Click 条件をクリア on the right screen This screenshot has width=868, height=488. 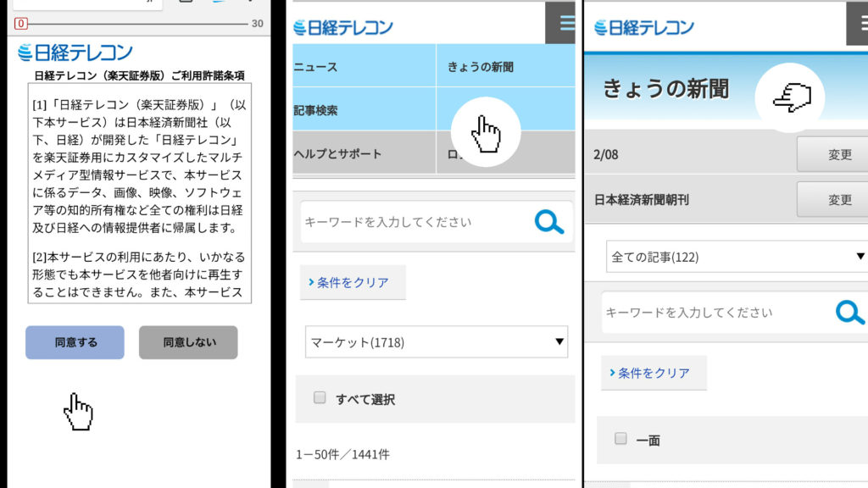pyautogui.click(x=654, y=373)
